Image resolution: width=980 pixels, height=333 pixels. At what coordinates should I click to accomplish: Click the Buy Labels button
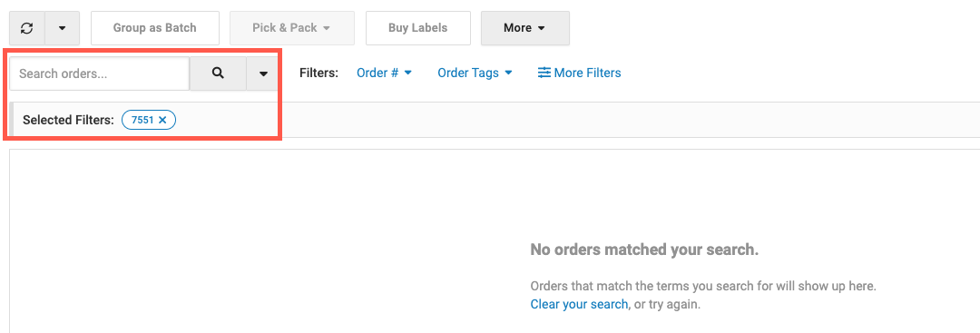pos(418,28)
